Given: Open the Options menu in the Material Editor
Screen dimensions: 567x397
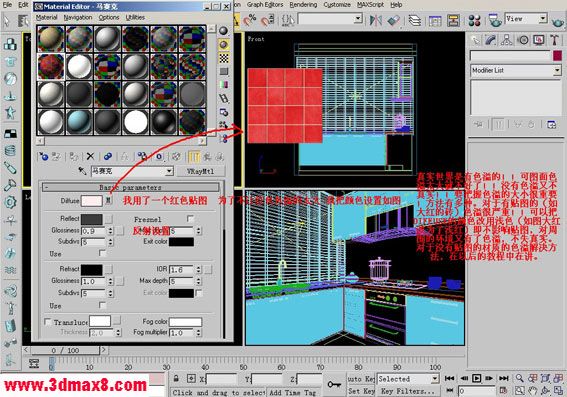Looking at the screenshot, I should pyautogui.click(x=109, y=17).
